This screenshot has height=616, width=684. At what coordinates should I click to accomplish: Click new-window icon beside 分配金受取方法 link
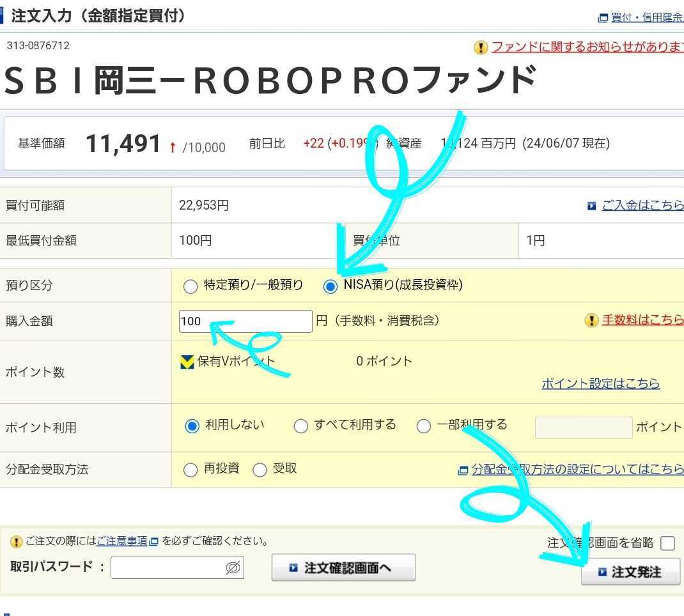(x=463, y=470)
